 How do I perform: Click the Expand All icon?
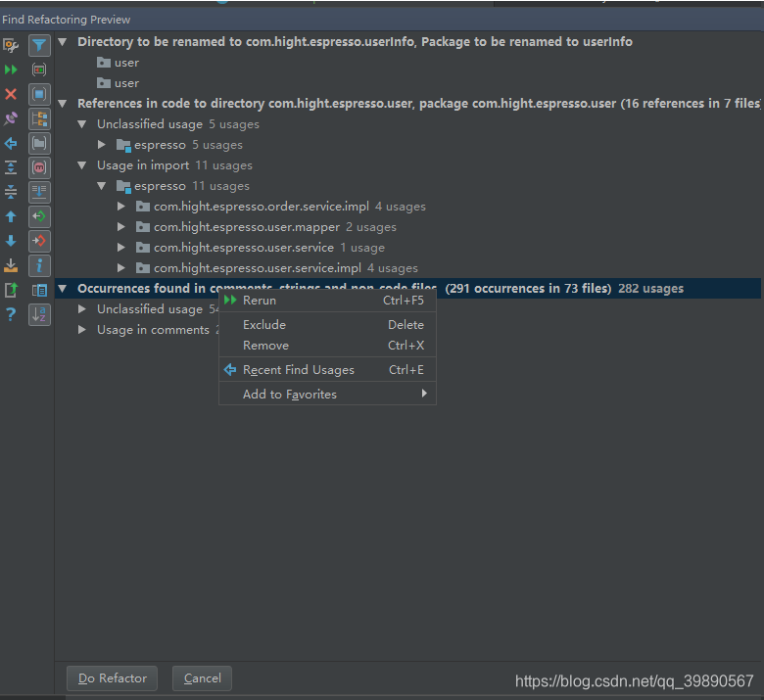[11, 167]
